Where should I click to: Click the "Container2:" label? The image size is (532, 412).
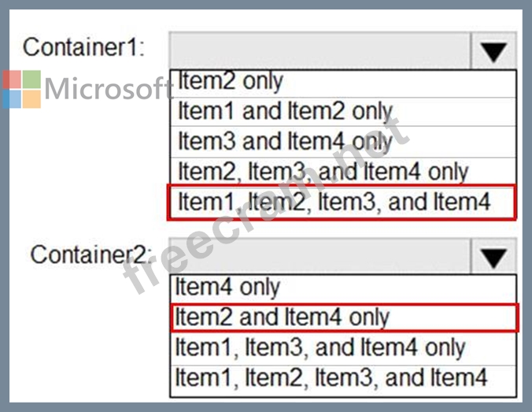point(91,254)
